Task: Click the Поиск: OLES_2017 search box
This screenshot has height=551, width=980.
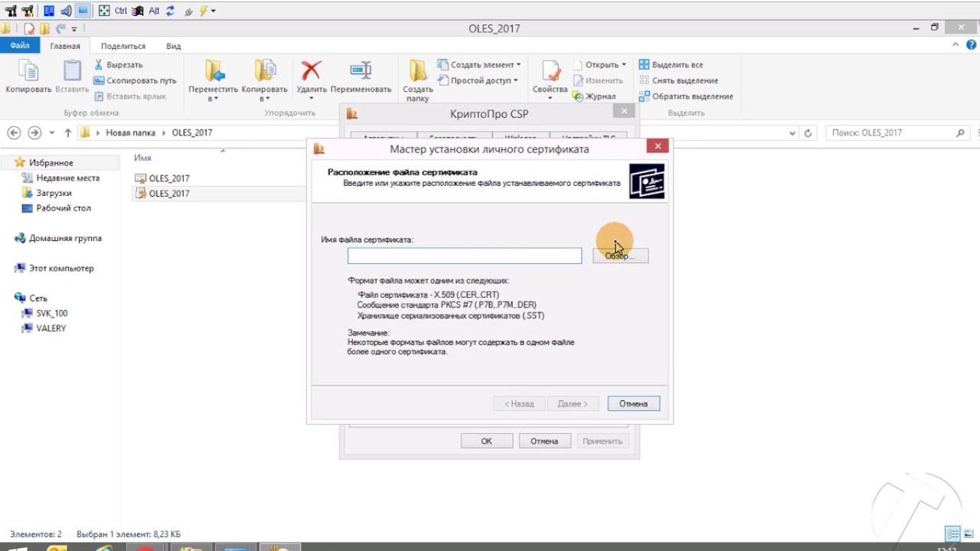Action: click(898, 132)
